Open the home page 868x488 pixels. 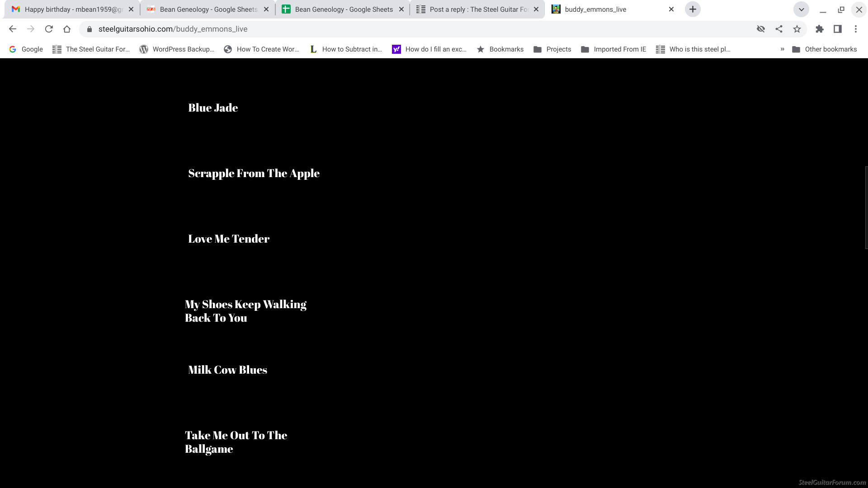click(x=67, y=29)
